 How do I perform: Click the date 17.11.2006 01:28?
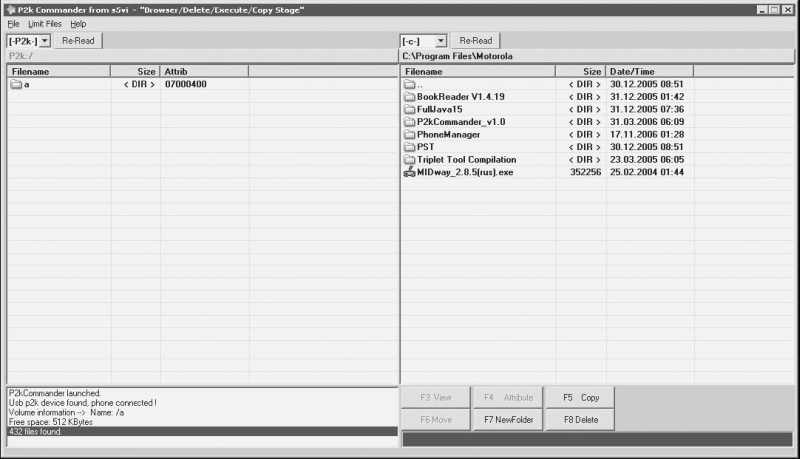click(647, 135)
